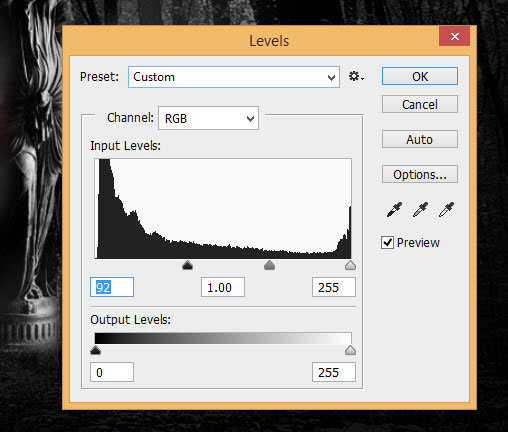This screenshot has height=432, width=508.
Task: Click the output white slider handle
Action: point(350,350)
